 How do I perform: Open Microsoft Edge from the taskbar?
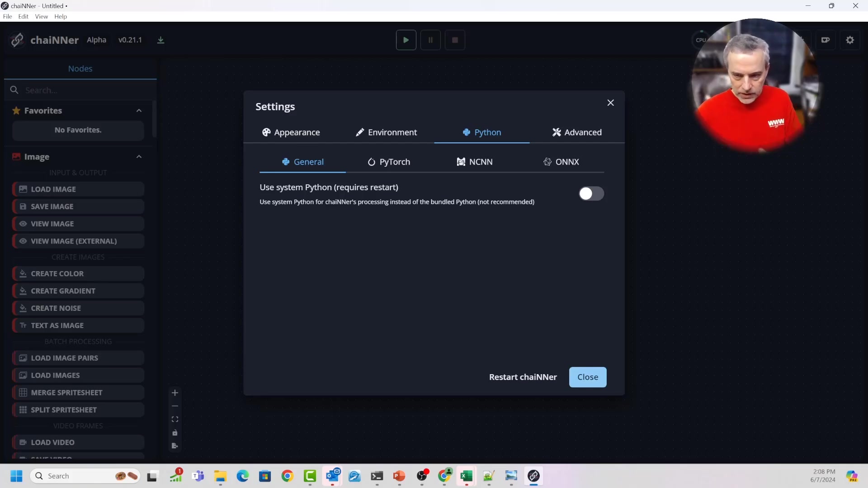[243, 476]
